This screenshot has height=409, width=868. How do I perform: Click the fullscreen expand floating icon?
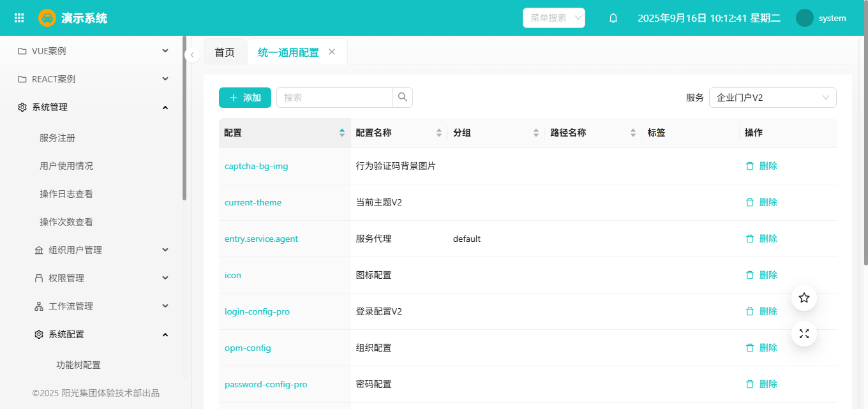[x=804, y=334]
